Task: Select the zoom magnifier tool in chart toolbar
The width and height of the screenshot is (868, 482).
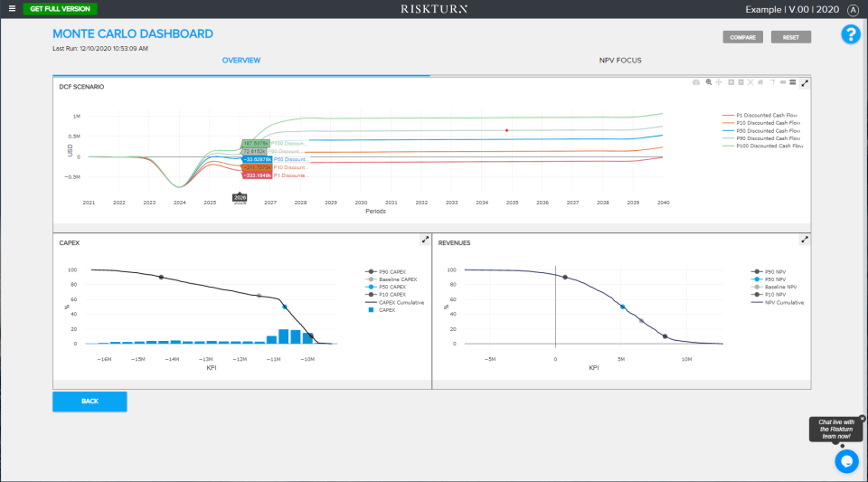Action: click(x=708, y=82)
